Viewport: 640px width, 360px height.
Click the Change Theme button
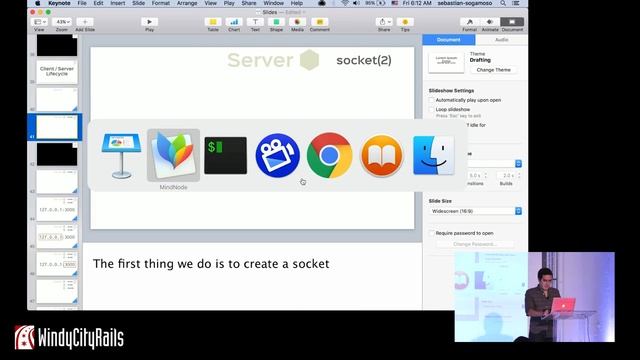[x=493, y=70]
